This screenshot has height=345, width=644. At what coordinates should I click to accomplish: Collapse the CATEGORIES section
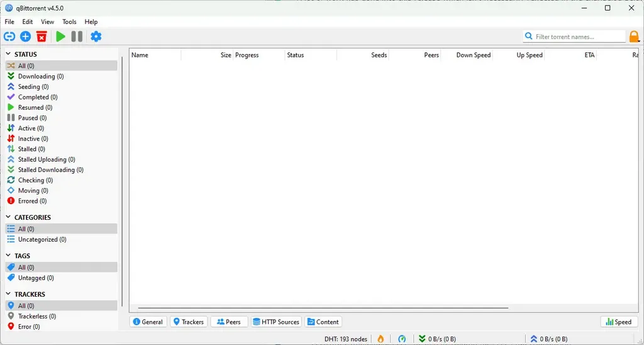pyautogui.click(x=8, y=217)
